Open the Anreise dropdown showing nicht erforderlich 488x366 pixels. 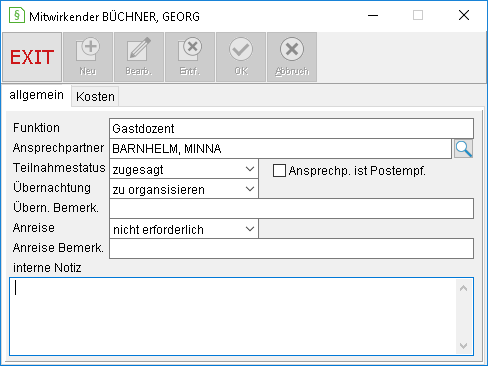point(184,229)
